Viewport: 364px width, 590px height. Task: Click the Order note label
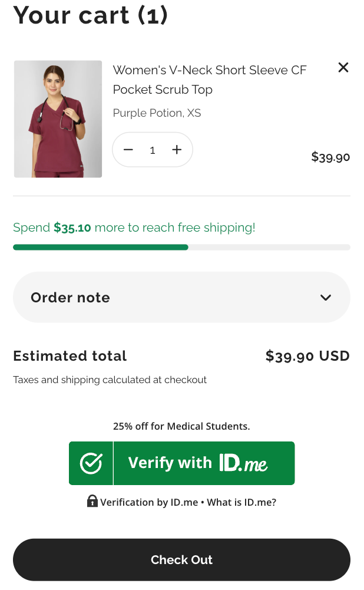[x=70, y=298]
